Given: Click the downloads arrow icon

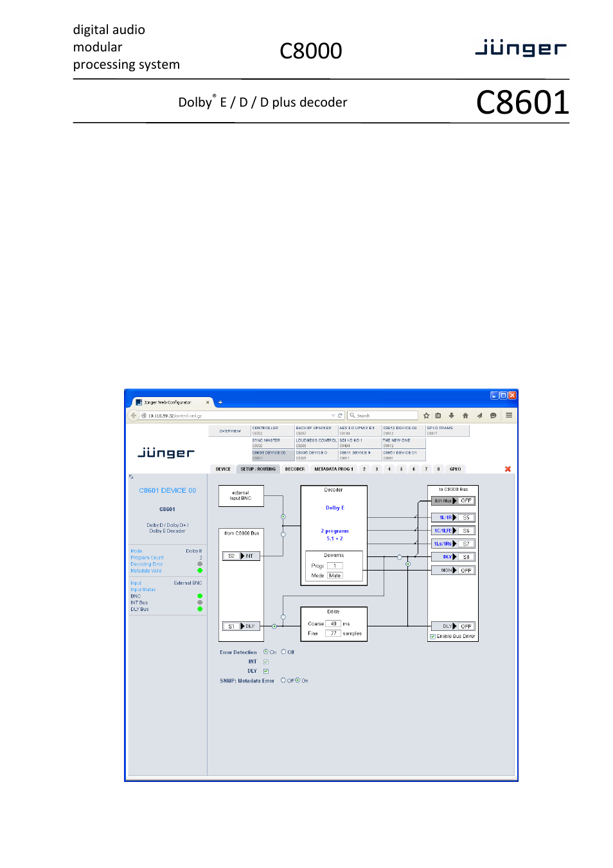Looking at the screenshot, I should coord(452,416).
